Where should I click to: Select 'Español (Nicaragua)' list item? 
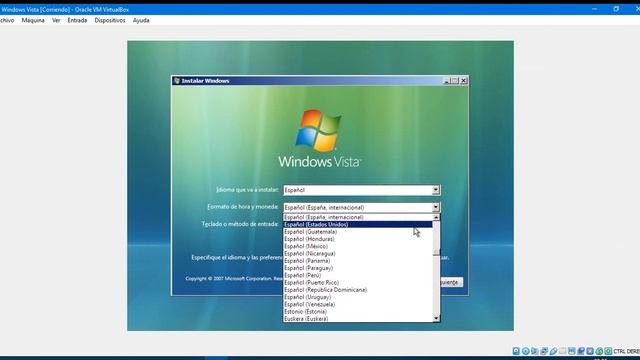tap(358, 253)
